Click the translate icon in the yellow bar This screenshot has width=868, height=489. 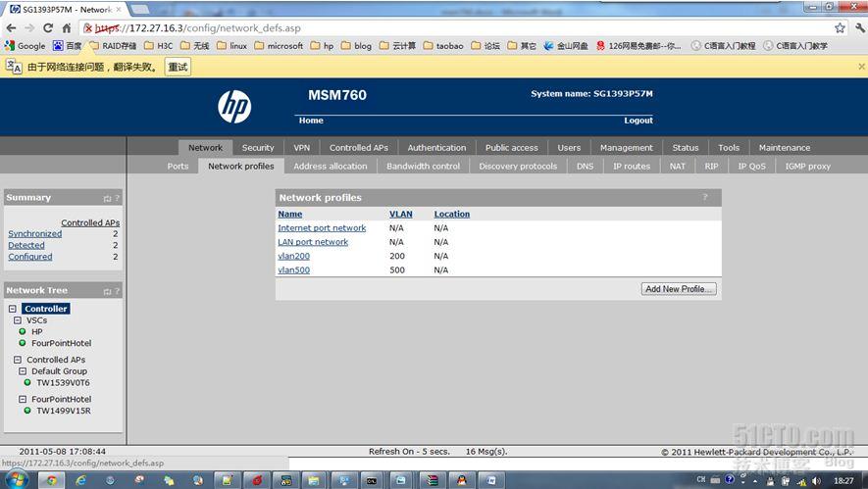pyautogui.click(x=14, y=67)
